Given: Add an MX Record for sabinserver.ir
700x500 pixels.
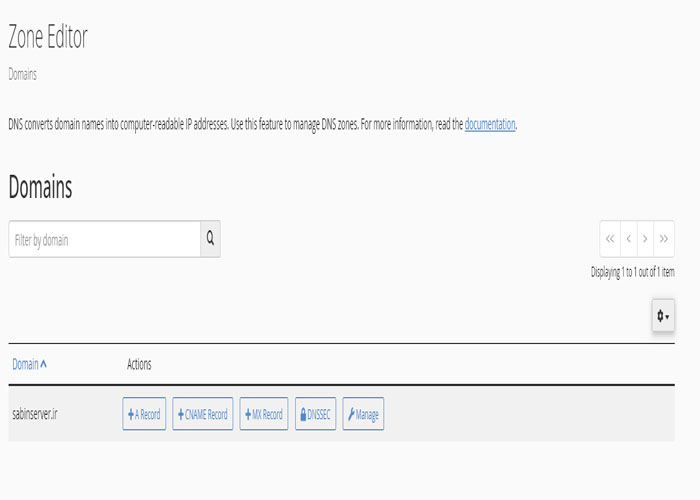Looking at the screenshot, I should coord(264,414).
